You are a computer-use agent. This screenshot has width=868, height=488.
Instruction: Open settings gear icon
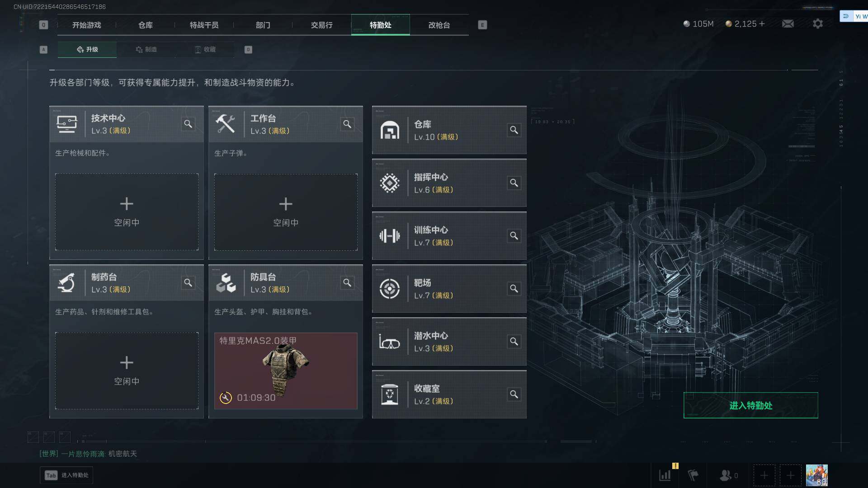click(817, 23)
